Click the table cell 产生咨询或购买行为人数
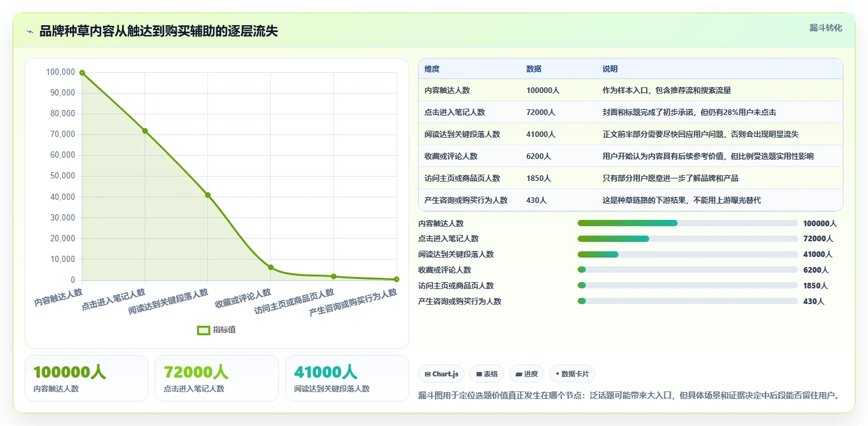 click(466, 200)
